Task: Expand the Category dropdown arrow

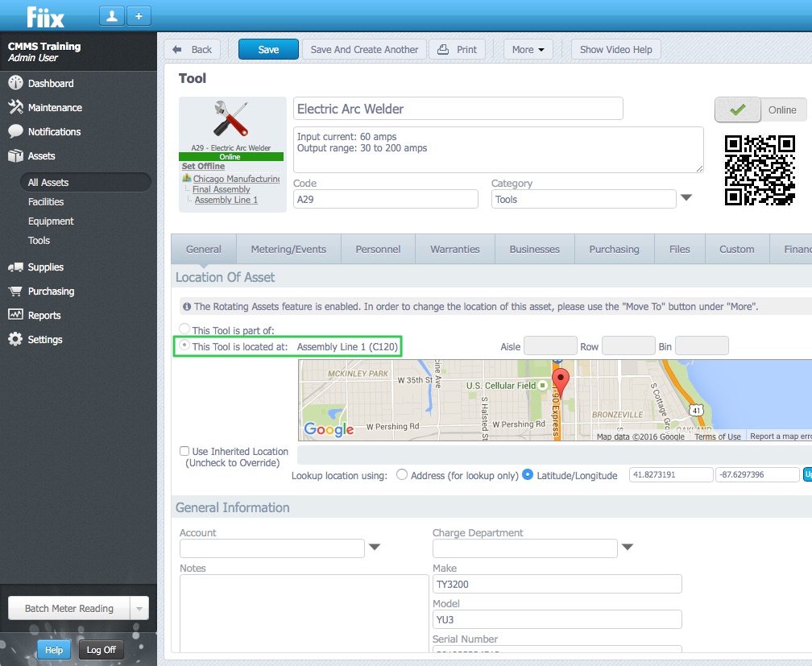Action: coord(686,198)
